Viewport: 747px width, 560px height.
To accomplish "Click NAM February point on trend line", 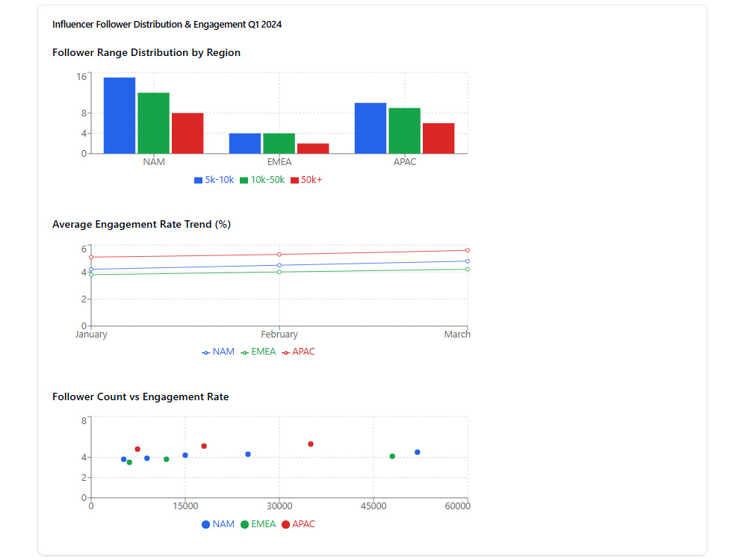I will coord(279,265).
